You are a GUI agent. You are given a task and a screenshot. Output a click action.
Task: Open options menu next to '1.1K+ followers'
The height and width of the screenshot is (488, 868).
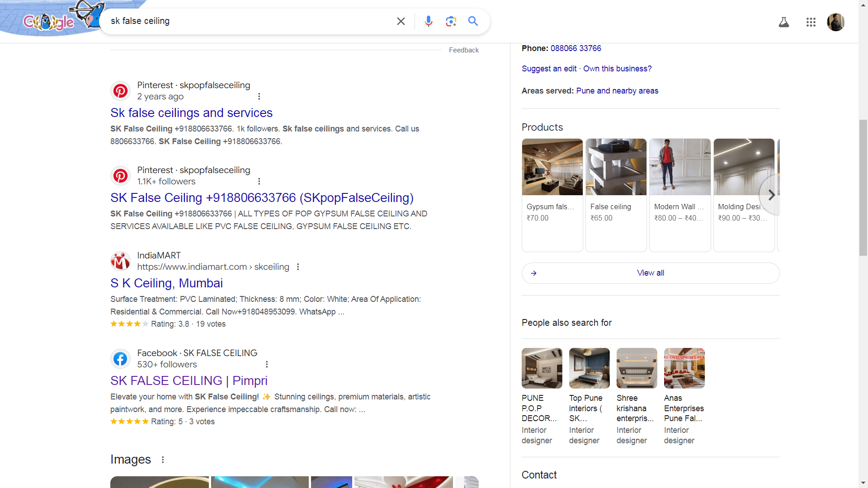[x=259, y=181]
